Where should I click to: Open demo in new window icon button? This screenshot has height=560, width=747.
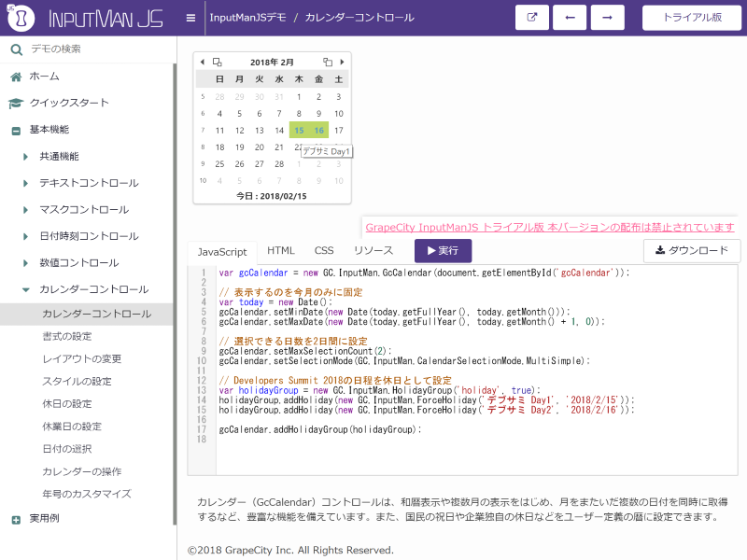(x=532, y=18)
